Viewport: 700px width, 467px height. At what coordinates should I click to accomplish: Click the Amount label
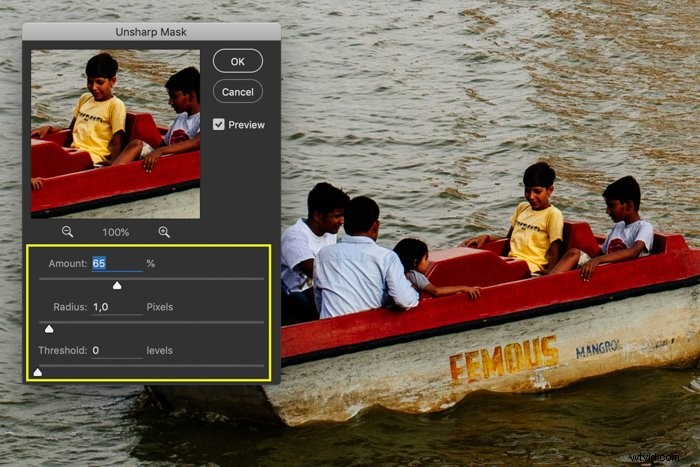click(x=68, y=263)
